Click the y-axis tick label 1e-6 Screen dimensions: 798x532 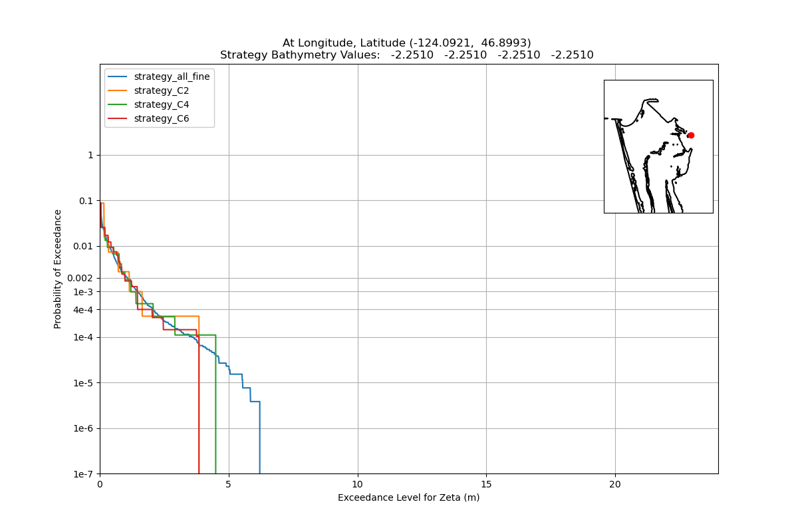pyautogui.click(x=82, y=428)
